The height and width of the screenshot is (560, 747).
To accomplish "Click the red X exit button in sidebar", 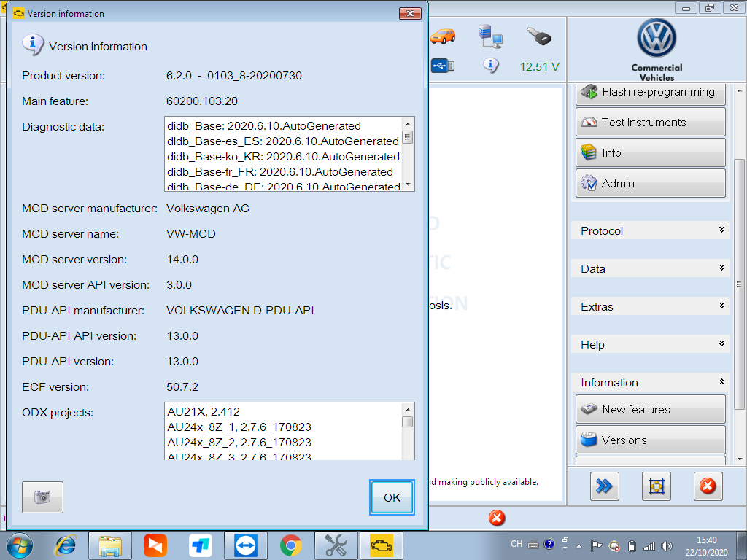I will (708, 486).
